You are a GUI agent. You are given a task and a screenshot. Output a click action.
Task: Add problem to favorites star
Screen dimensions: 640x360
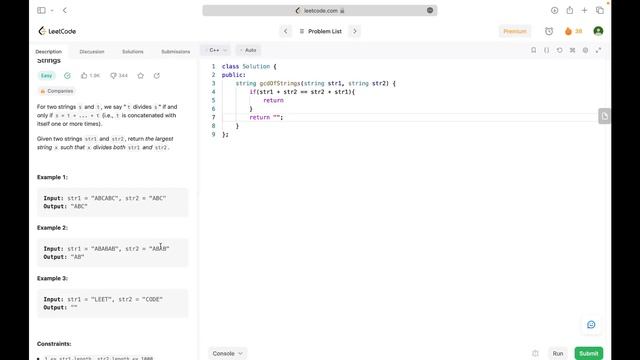[140, 76]
